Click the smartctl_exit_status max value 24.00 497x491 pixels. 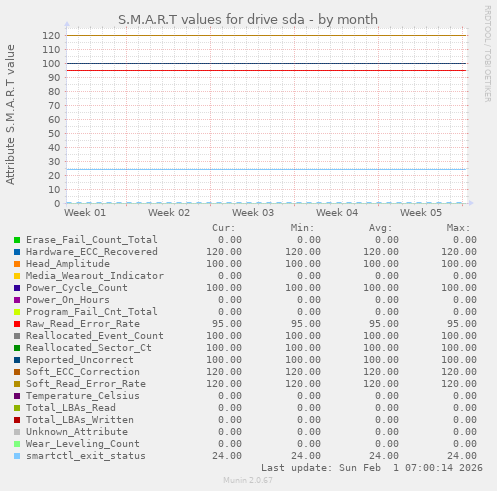click(x=462, y=456)
